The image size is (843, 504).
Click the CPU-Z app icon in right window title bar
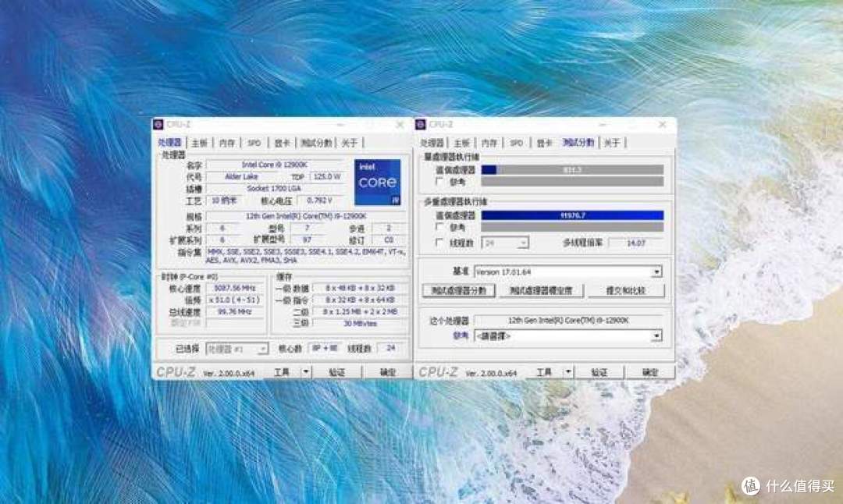click(421, 125)
